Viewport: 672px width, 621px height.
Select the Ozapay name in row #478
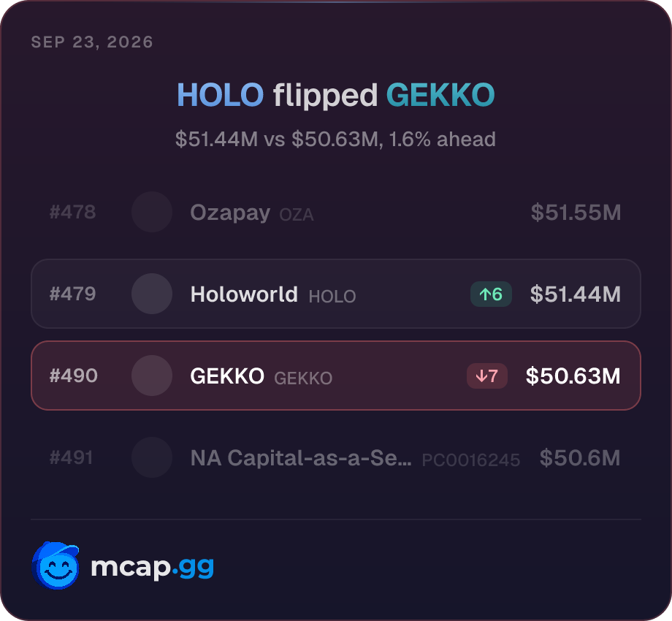click(230, 213)
